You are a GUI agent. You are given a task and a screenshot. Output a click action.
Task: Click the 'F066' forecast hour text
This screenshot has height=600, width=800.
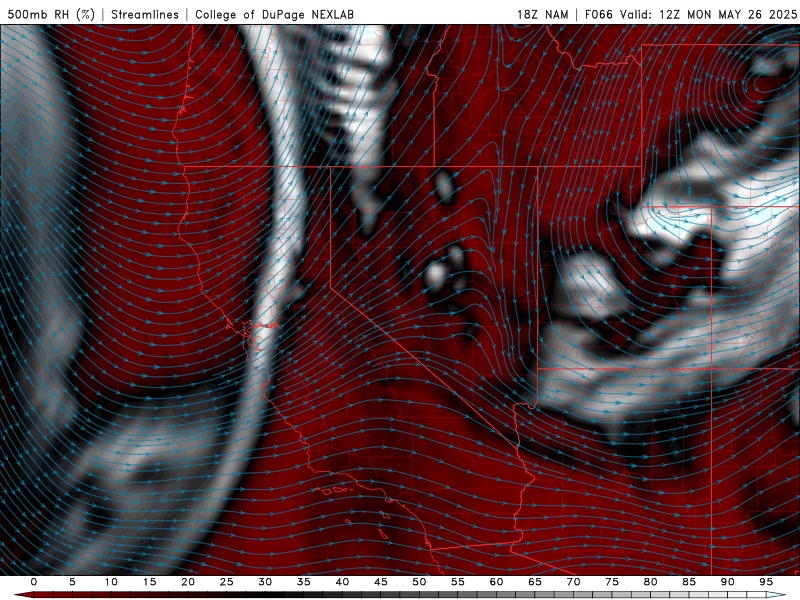coord(599,14)
